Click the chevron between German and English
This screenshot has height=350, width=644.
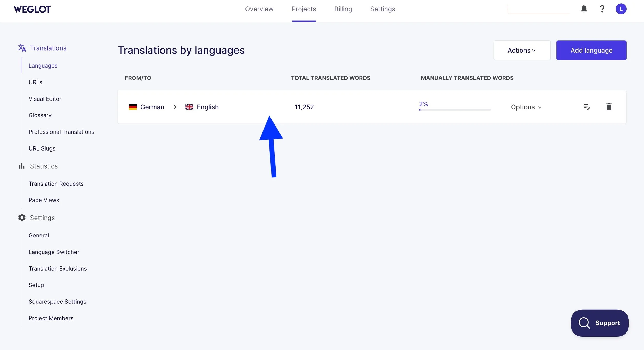pos(175,107)
